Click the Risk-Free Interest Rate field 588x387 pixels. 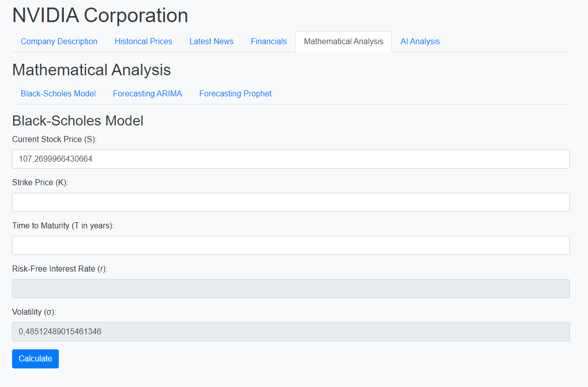click(290, 289)
